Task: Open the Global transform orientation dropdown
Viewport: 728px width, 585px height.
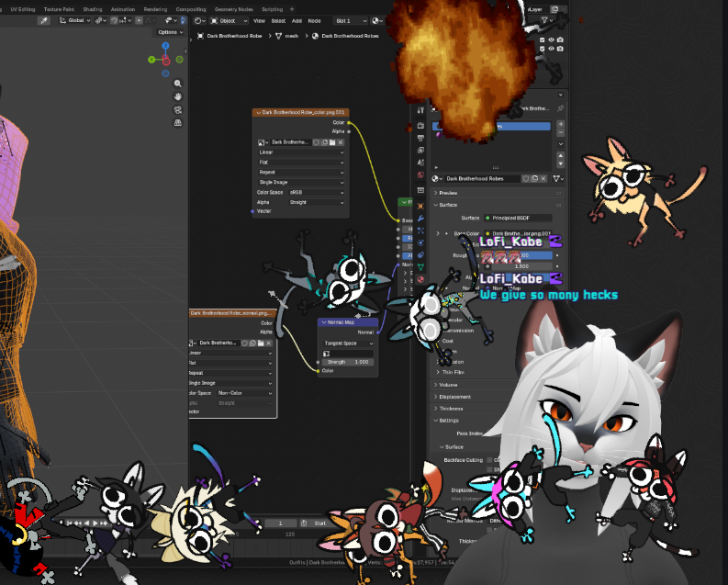Action: pos(77,20)
